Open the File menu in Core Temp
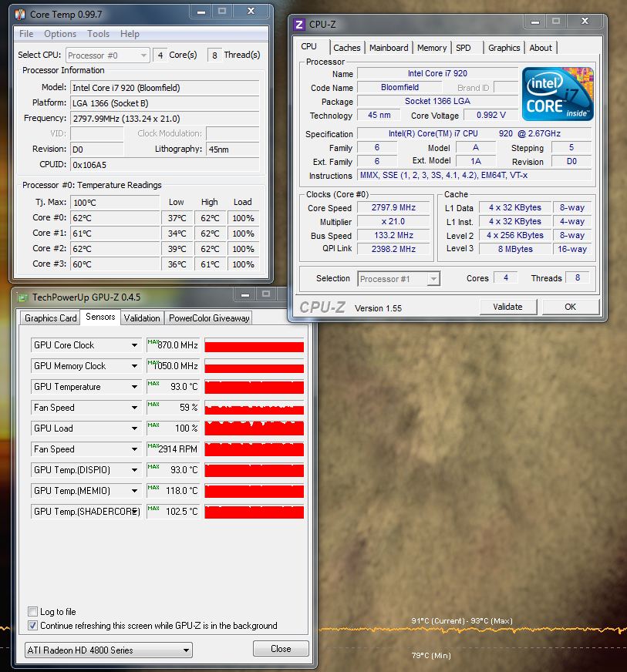 [26, 34]
